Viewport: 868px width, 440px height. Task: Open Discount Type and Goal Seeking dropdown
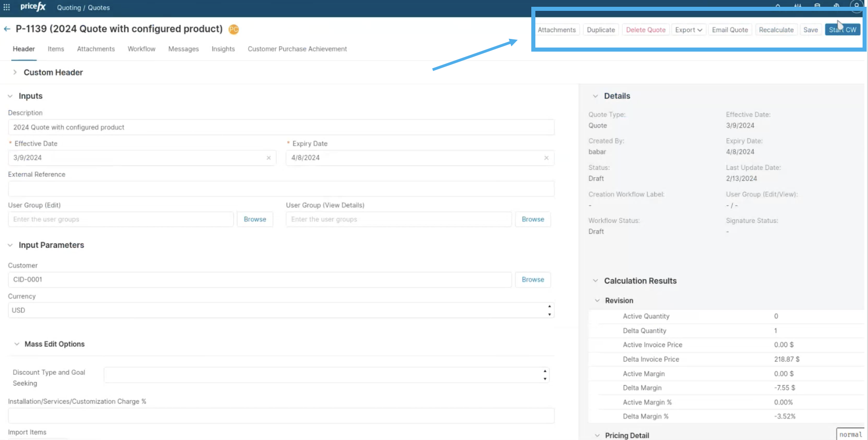326,375
